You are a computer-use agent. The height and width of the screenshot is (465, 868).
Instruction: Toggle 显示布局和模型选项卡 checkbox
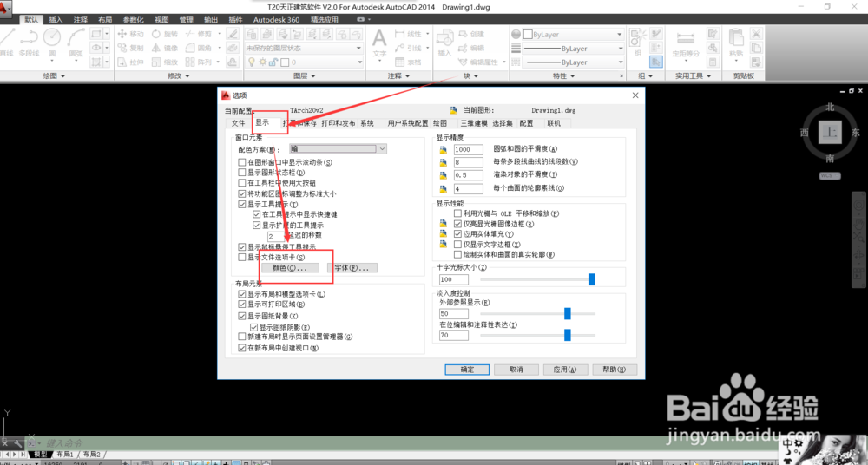[x=242, y=294]
